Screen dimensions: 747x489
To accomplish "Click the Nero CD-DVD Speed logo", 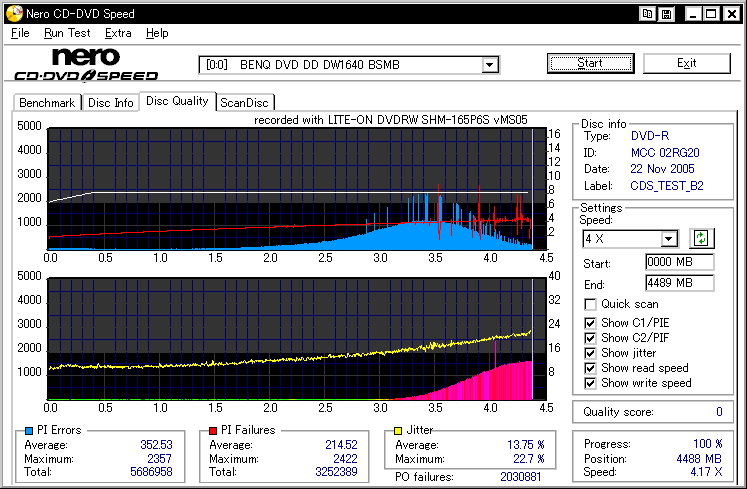I will point(85,64).
